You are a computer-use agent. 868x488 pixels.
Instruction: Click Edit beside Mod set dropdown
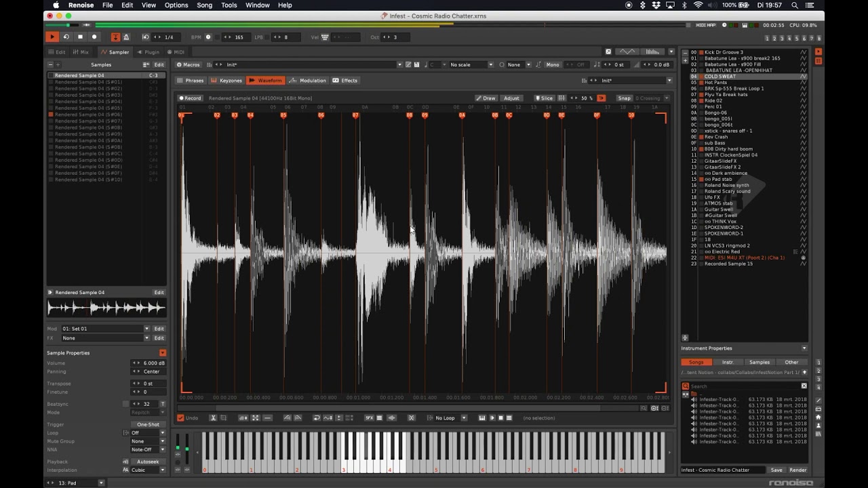pyautogui.click(x=159, y=329)
